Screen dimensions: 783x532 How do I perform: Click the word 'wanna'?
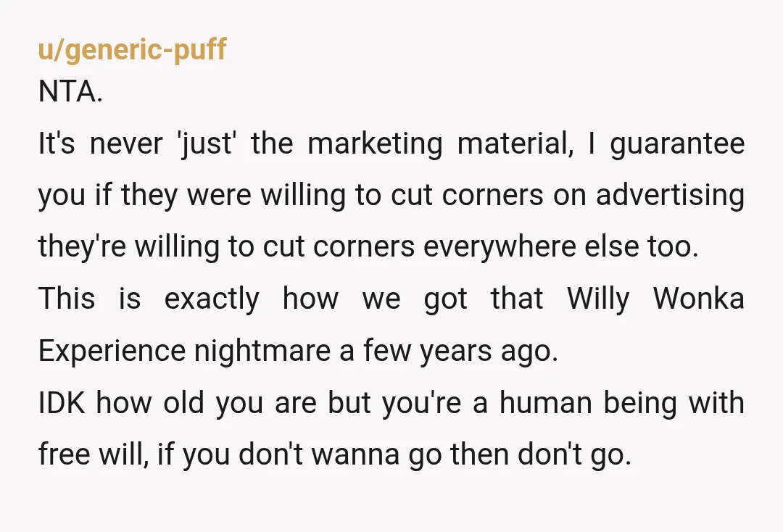[x=355, y=456]
